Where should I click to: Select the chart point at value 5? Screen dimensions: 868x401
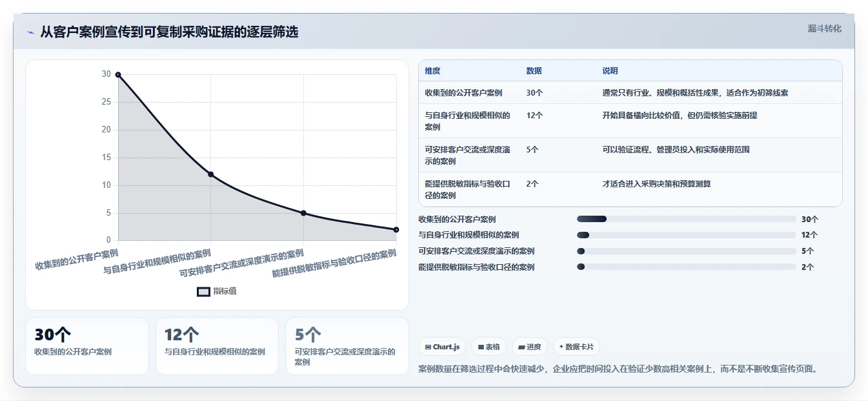tap(303, 213)
